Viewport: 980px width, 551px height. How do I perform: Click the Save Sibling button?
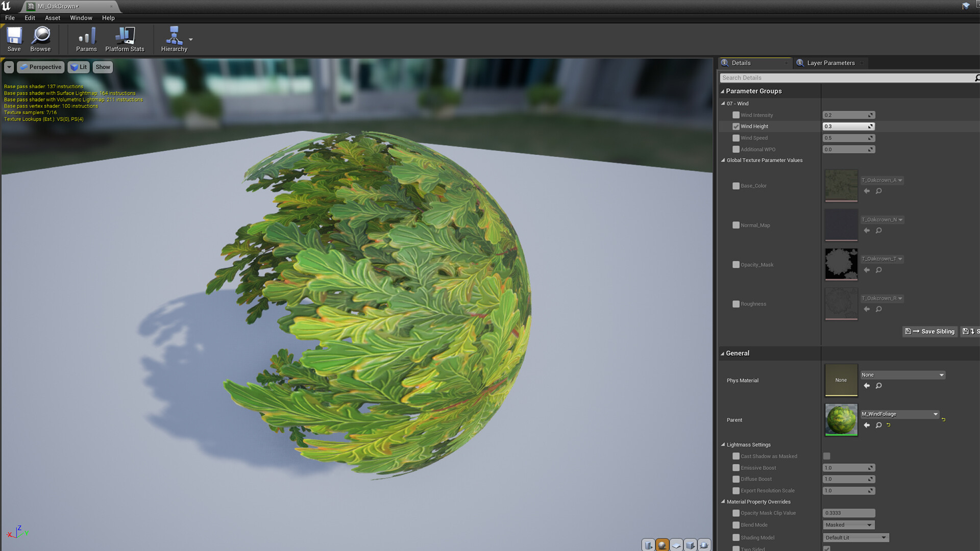click(x=930, y=331)
